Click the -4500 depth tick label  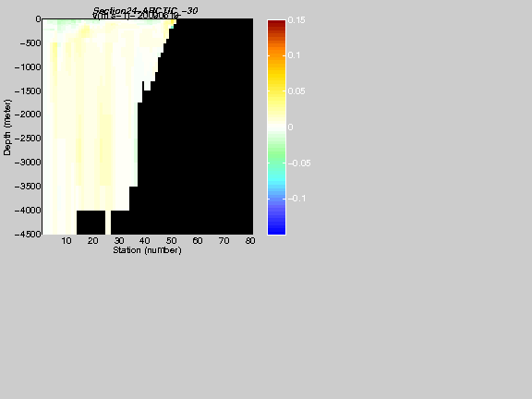coord(28,234)
